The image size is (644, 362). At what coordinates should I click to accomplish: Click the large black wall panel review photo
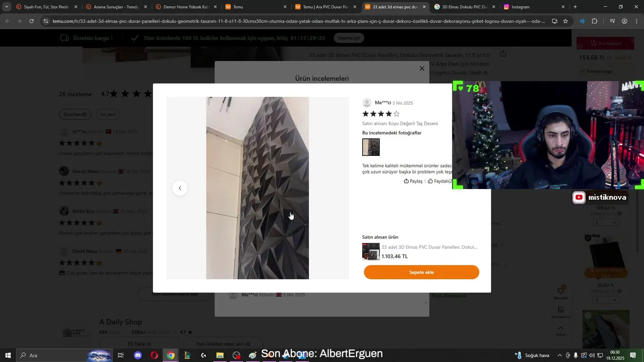pos(258,188)
